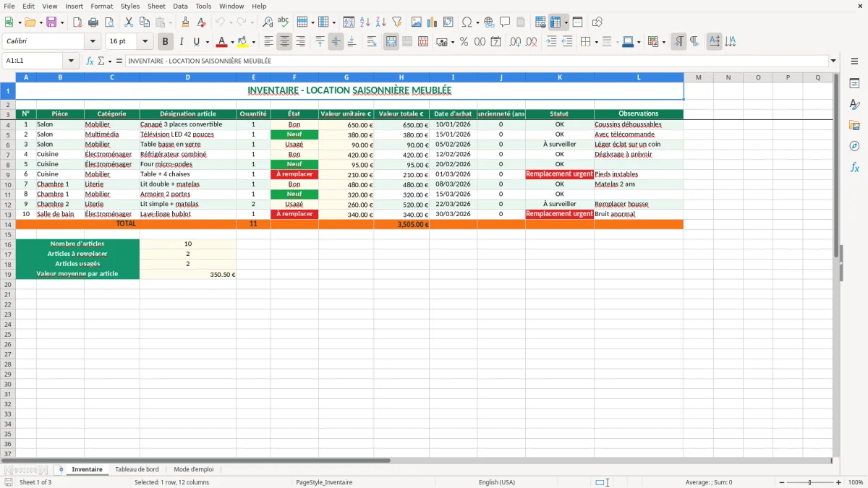Click the Select Function sum icon
Image resolution: width=868 pixels, height=488 pixels.
(102, 61)
